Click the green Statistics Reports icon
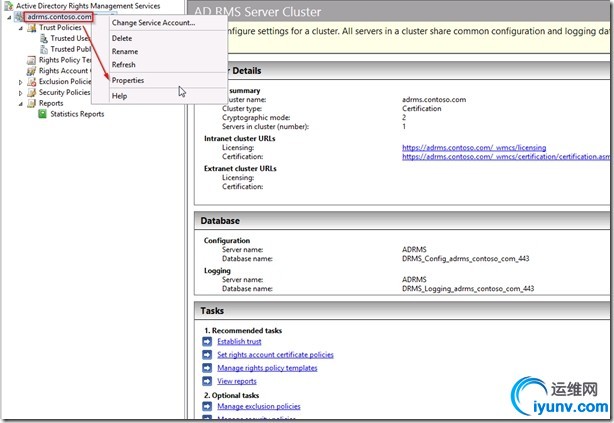The height and width of the screenshot is (423, 614). 42,114
